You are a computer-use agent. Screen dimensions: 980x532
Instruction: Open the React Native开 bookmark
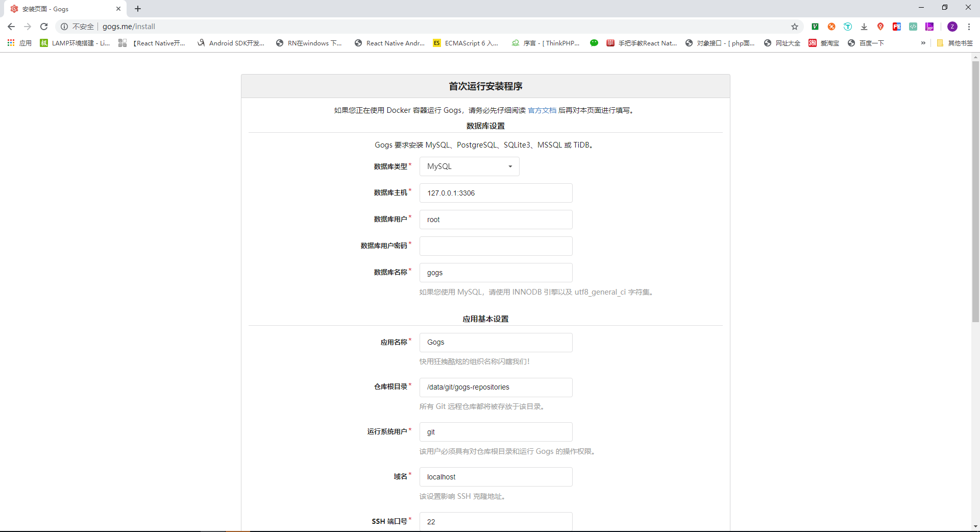point(152,43)
